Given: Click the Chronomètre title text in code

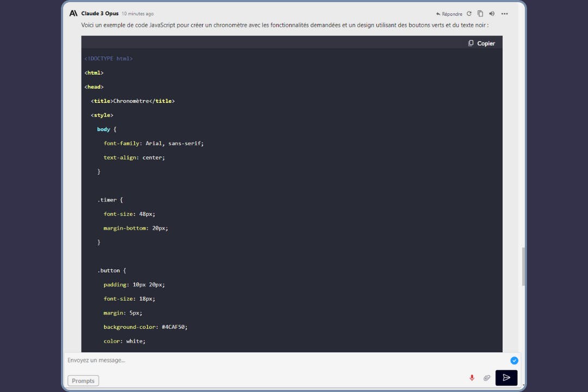Looking at the screenshot, I should pos(131,101).
